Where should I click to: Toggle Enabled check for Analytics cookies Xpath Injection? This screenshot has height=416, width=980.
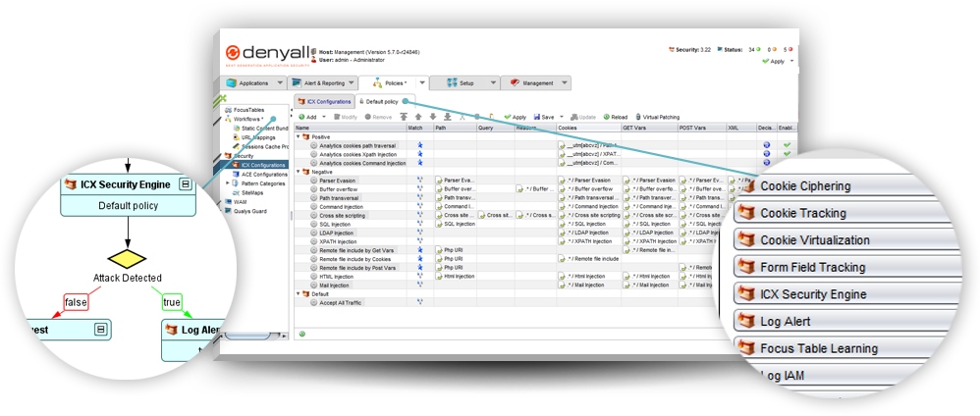tap(787, 154)
